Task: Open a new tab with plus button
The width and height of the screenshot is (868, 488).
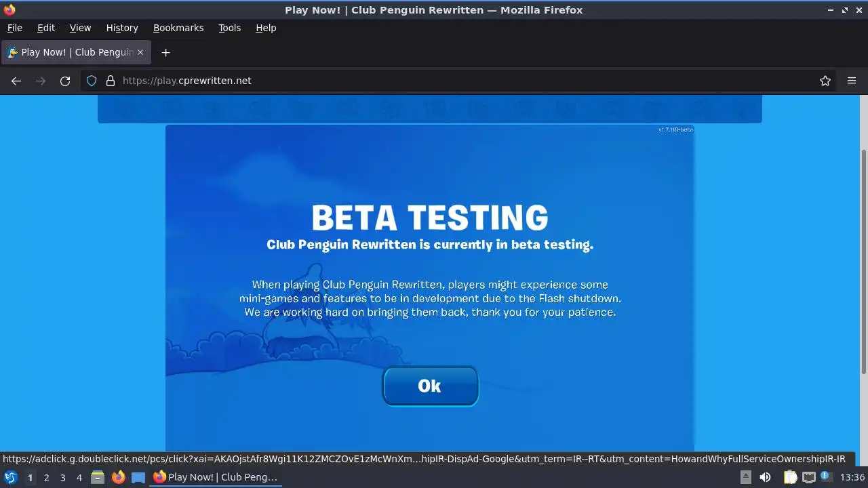Action: 165,52
